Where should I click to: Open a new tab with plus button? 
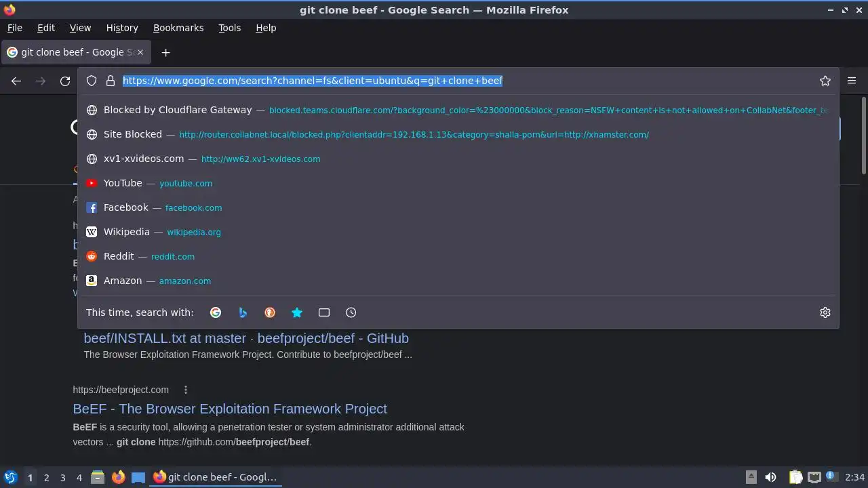pyautogui.click(x=165, y=52)
